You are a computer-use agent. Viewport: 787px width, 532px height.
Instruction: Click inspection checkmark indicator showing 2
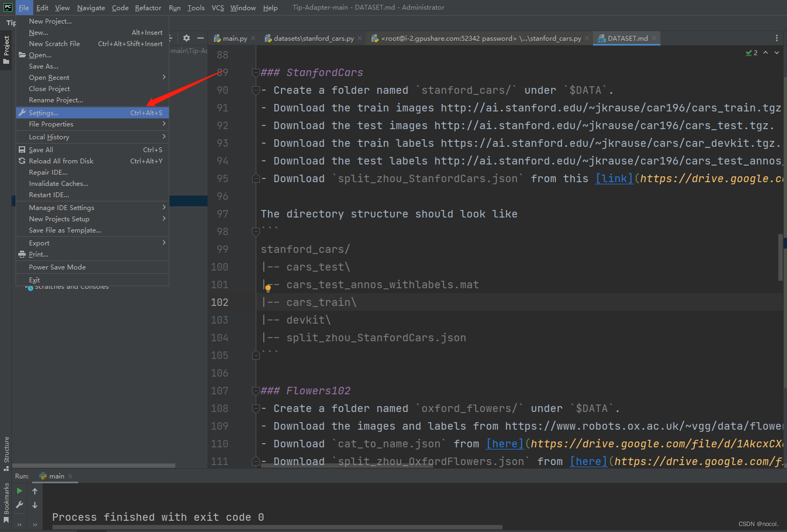coord(752,53)
